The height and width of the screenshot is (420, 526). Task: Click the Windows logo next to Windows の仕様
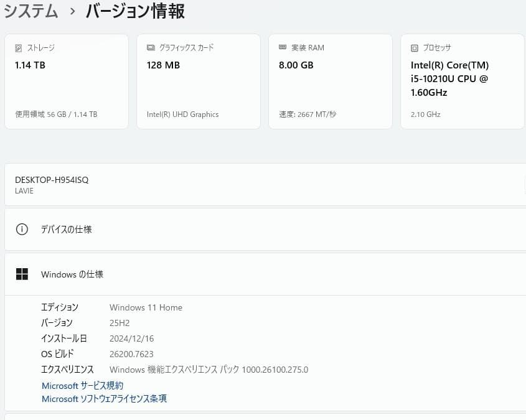click(22, 274)
